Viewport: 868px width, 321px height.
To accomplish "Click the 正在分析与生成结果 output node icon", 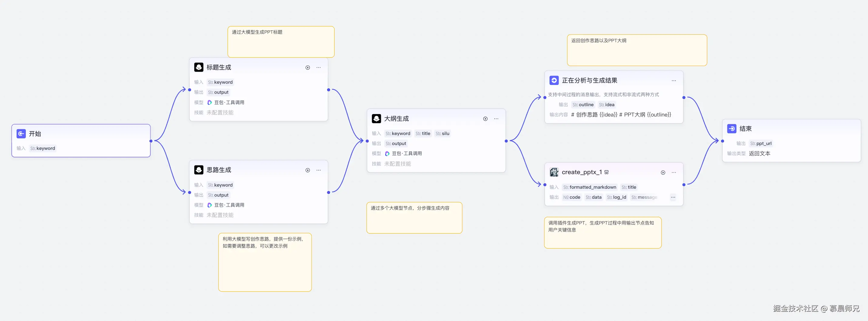I will [x=554, y=81].
